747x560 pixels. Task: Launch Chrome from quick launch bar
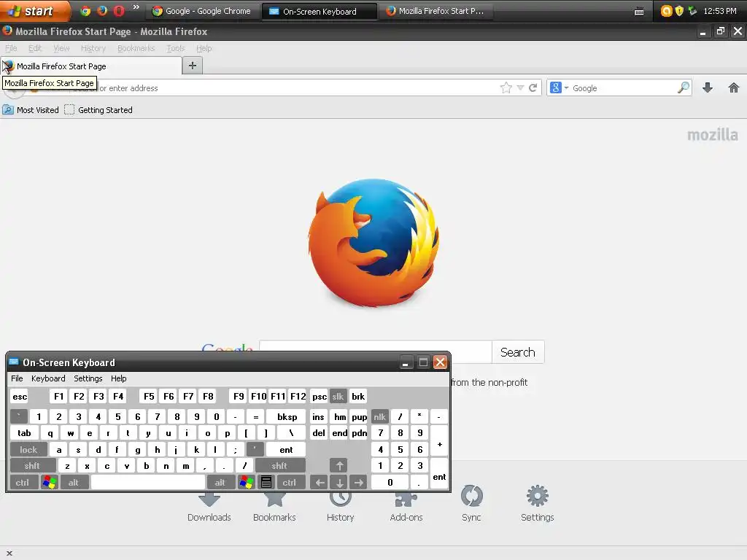tap(86, 10)
